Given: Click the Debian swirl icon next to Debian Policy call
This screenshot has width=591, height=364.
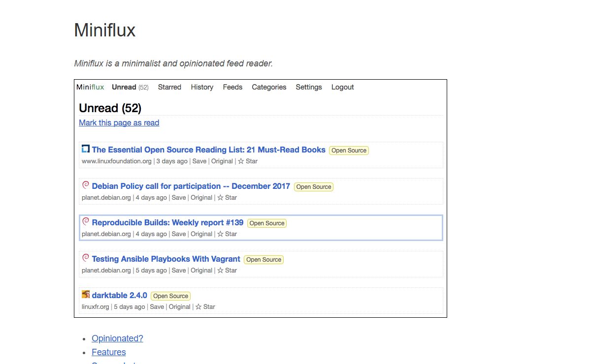Looking at the screenshot, I should pyautogui.click(x=86, y=185).
